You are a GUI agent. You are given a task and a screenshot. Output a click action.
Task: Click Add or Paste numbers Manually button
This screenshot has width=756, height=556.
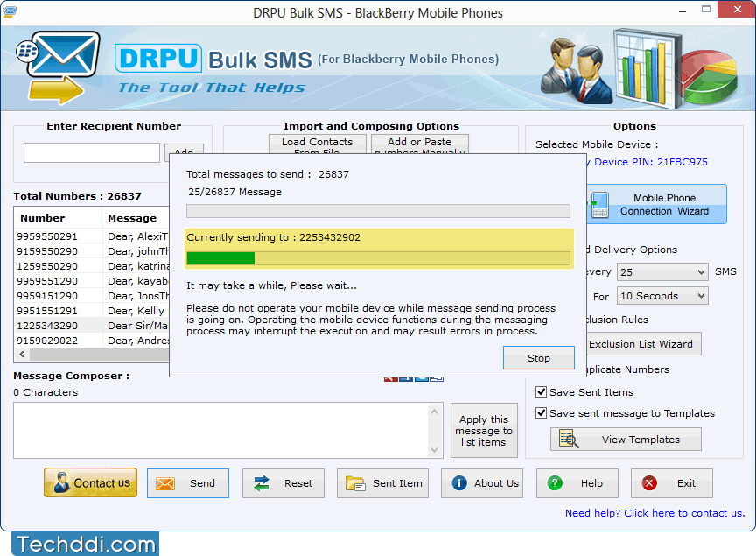[420, 144]
